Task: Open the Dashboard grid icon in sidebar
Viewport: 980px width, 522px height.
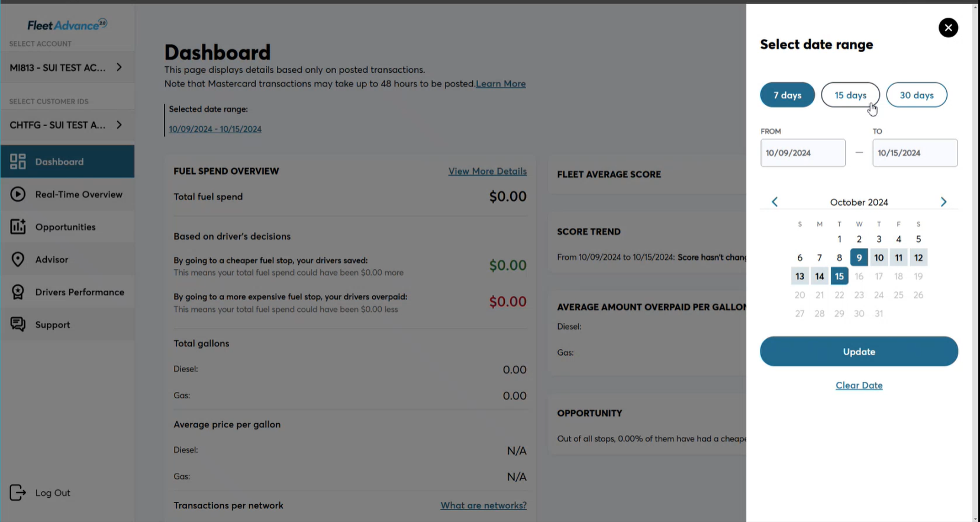Action: pos(17,161)
